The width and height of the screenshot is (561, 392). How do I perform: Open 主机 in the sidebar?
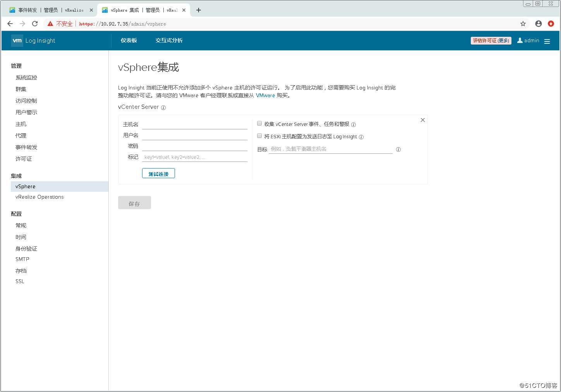pyautogui.click(x=21, y=124)
